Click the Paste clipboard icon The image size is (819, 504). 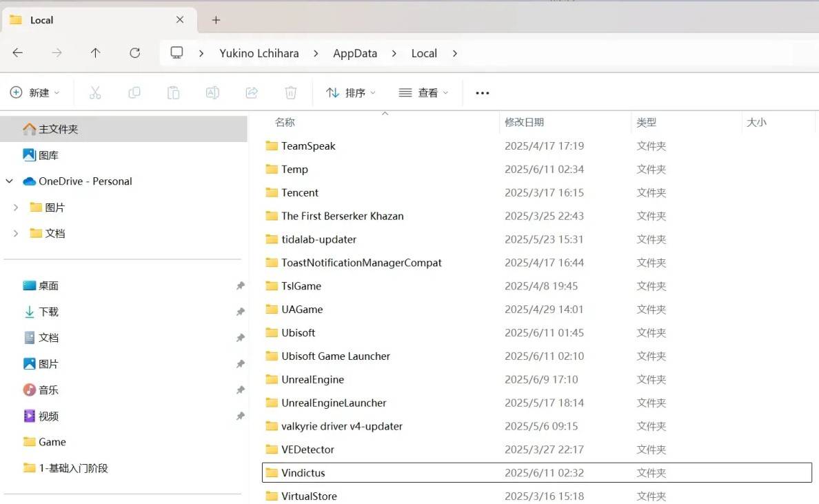tap(174, 93)
